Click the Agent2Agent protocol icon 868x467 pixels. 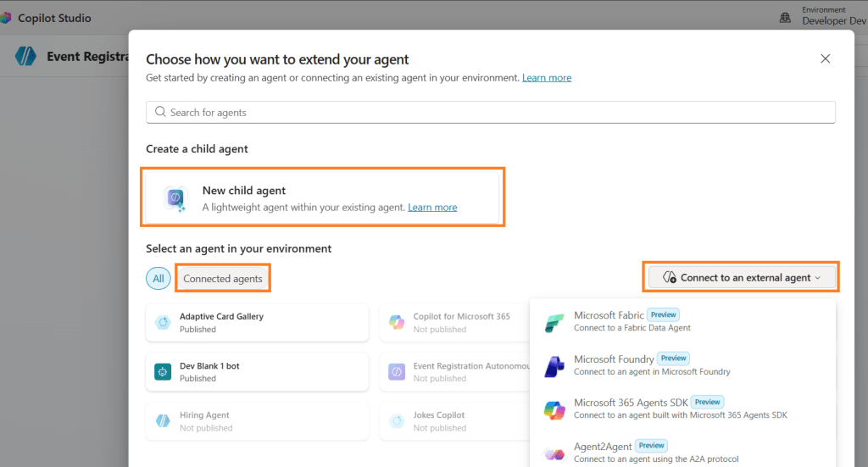pyautogui.click(x=554, y=453)
